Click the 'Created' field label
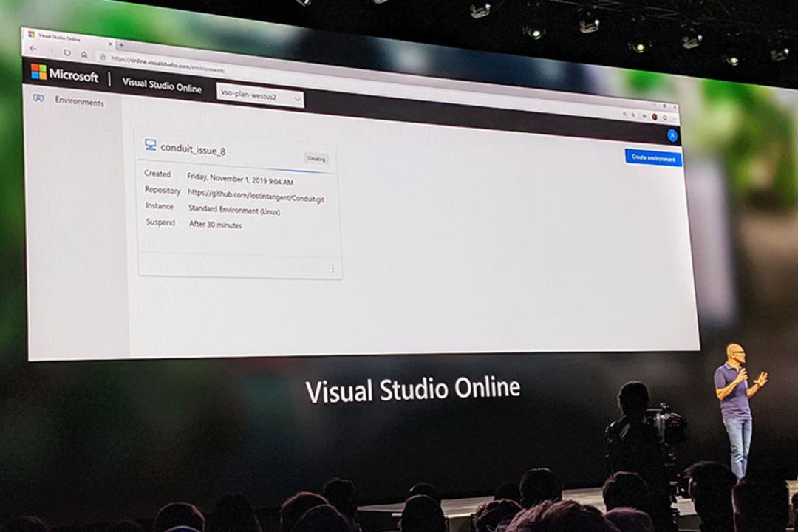Screen dimensions: 798x532 point(157,174)
